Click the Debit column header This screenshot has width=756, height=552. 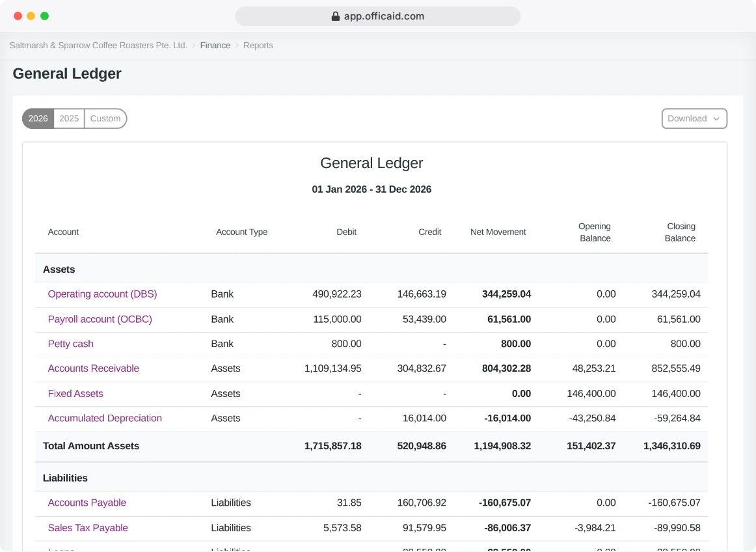(x=346, y=232)
